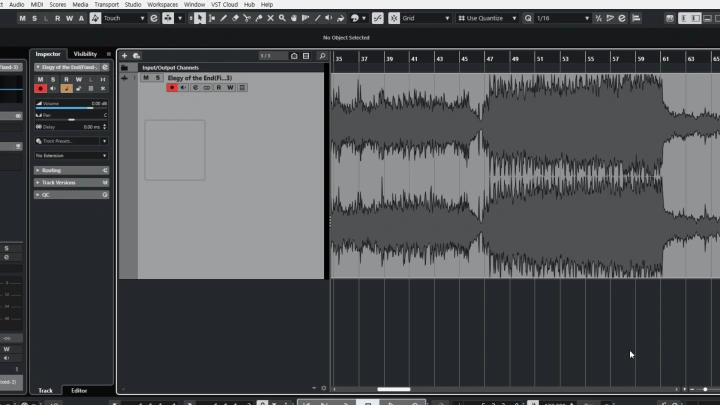Toggle Read Automation on the Elegy track
Viewport: 720px width, 405px height.
pos(219,88)
